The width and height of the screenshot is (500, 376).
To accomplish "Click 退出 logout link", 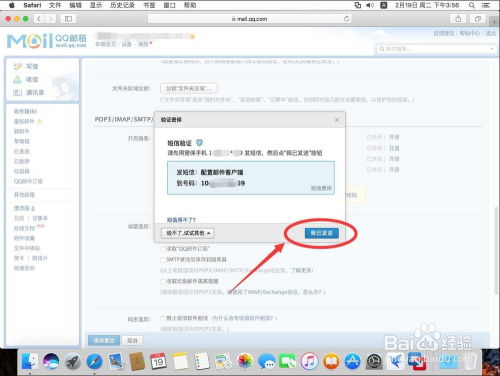I will 491,33.
